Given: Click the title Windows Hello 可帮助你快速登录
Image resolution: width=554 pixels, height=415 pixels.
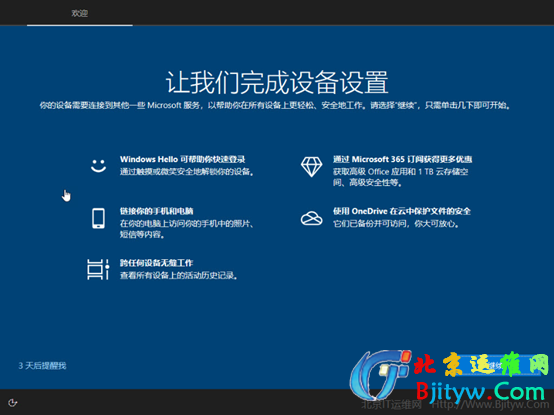Looking at the screenshot, I should click(x=183, y=159).
